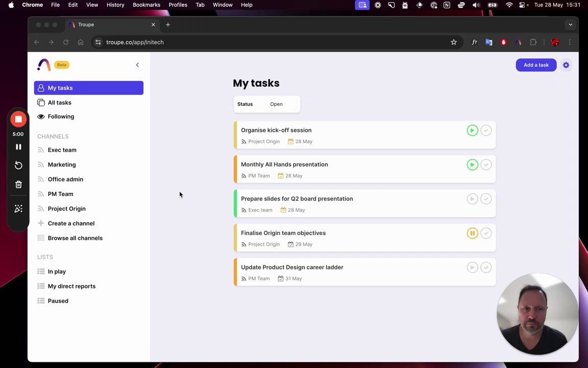
Task: Restart the recording with the rewind icon
Action: 18,166
